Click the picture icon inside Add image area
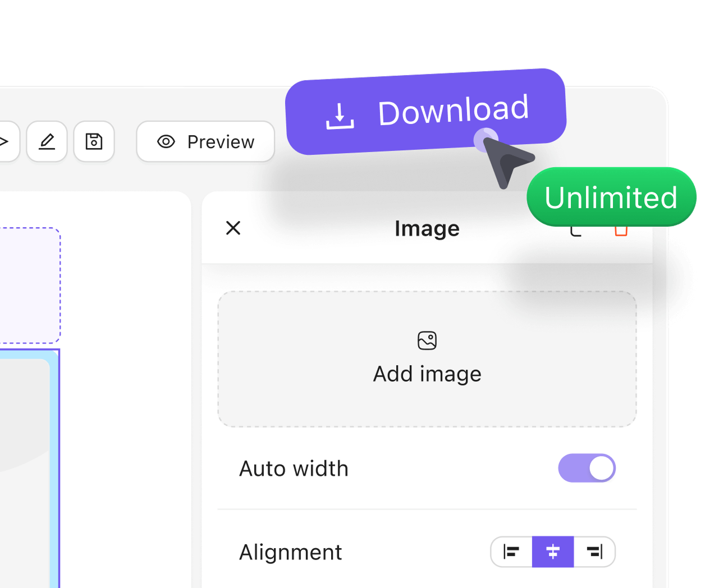705x588 pixels. pos(427,340)
